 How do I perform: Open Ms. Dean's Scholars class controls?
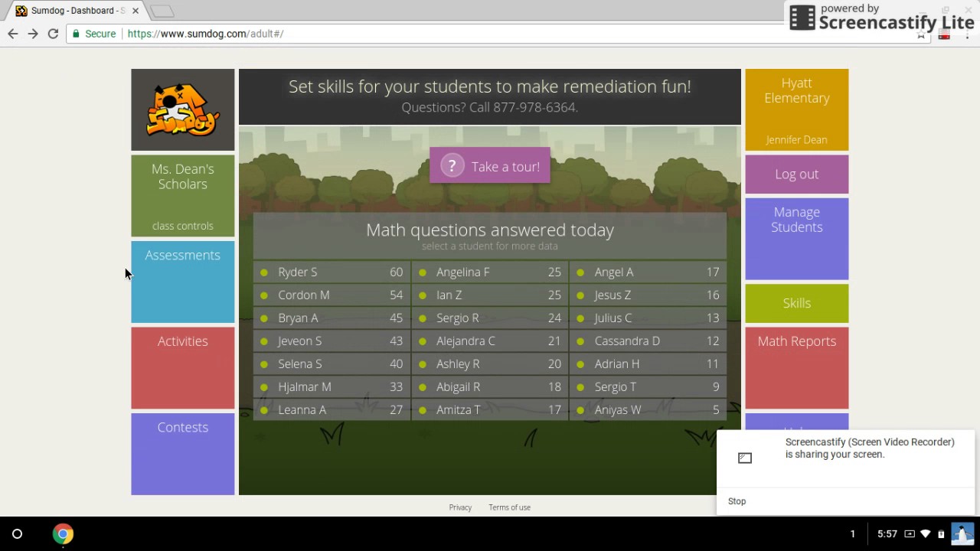tap(182, 196)
